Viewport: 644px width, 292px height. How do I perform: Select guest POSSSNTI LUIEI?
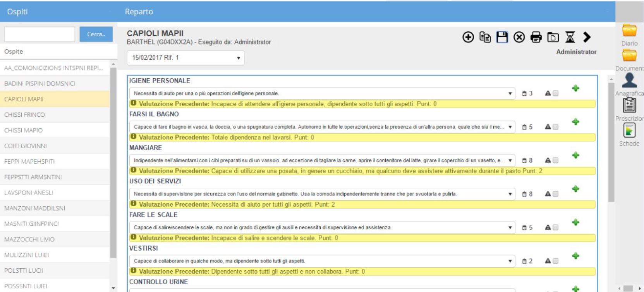click(x=55, y=286)
